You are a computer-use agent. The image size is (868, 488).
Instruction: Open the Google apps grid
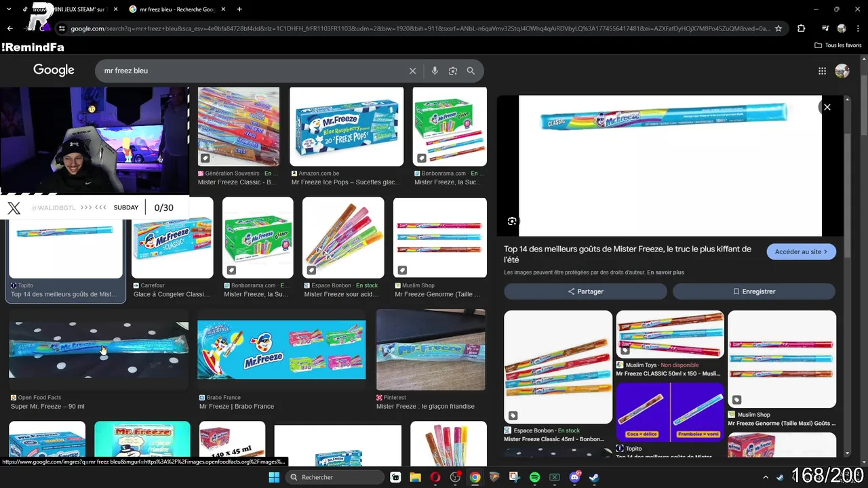(x=822, y=70)
